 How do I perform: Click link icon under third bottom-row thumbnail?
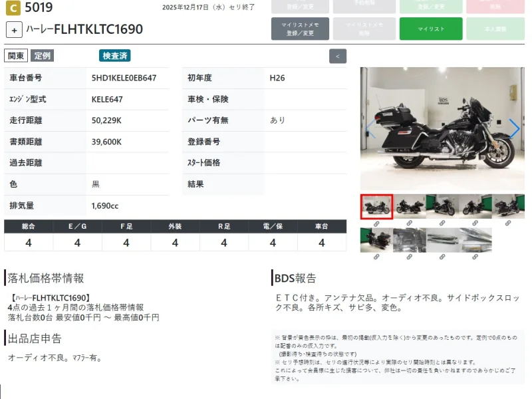click(x=442, y=257)
